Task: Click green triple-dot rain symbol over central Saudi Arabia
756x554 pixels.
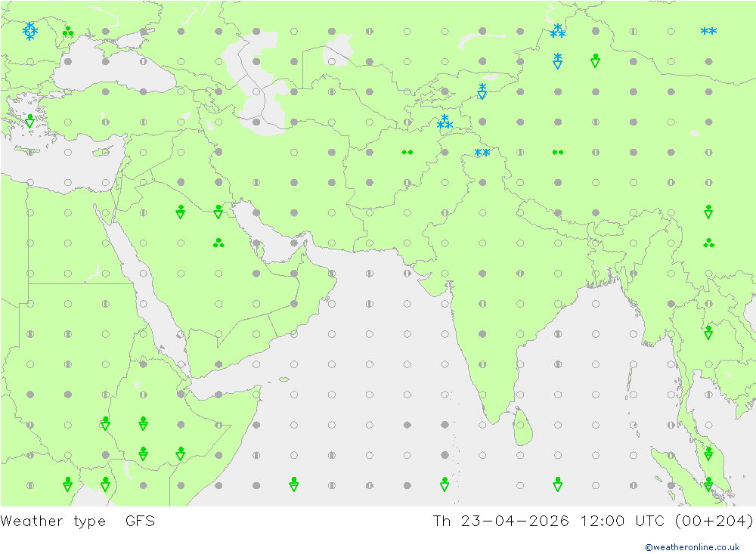Action: (x=218, y=243)
